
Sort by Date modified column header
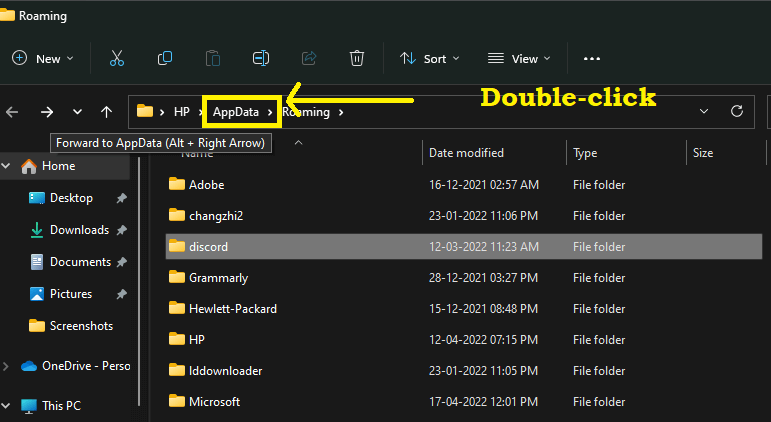tap(466, 153)
